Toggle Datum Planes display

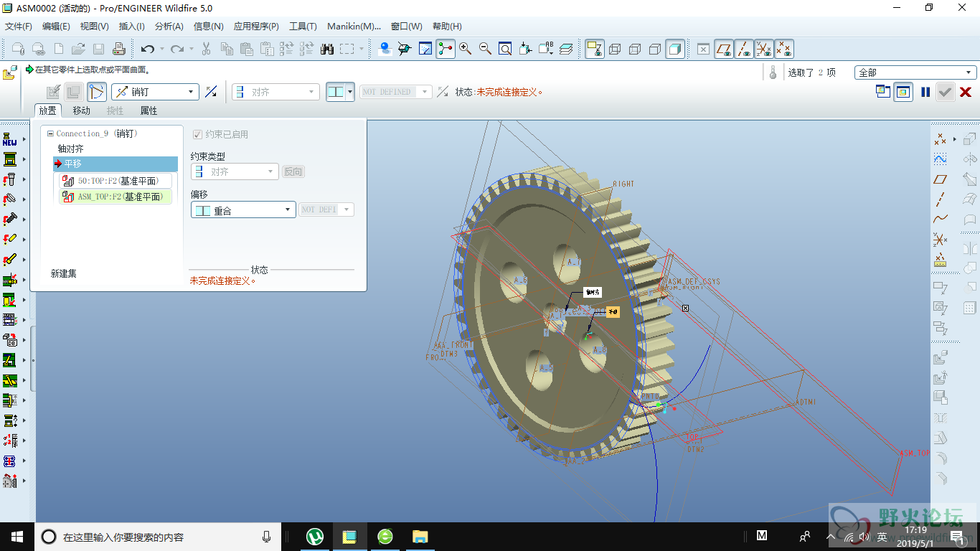pyautogui.click(x=724, y=49)
